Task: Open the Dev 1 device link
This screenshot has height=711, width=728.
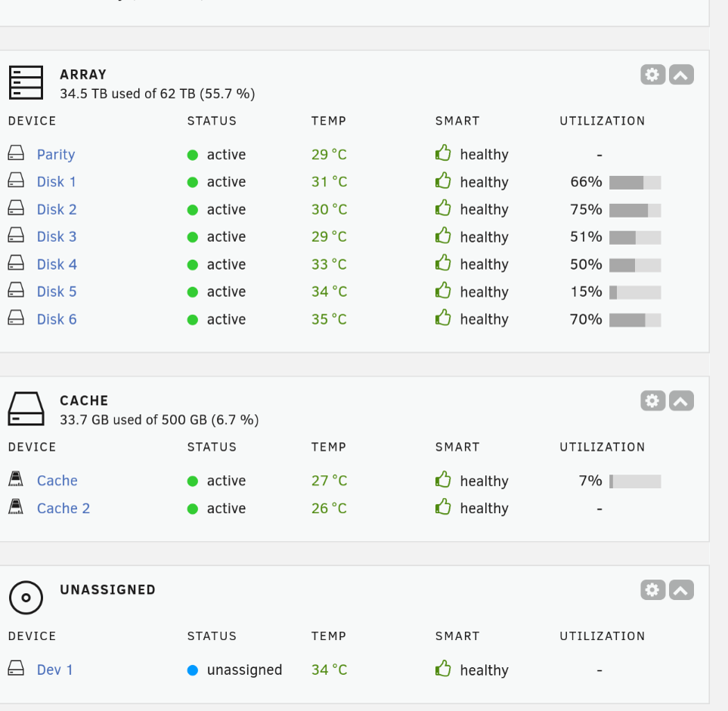Action: (54, 670)
